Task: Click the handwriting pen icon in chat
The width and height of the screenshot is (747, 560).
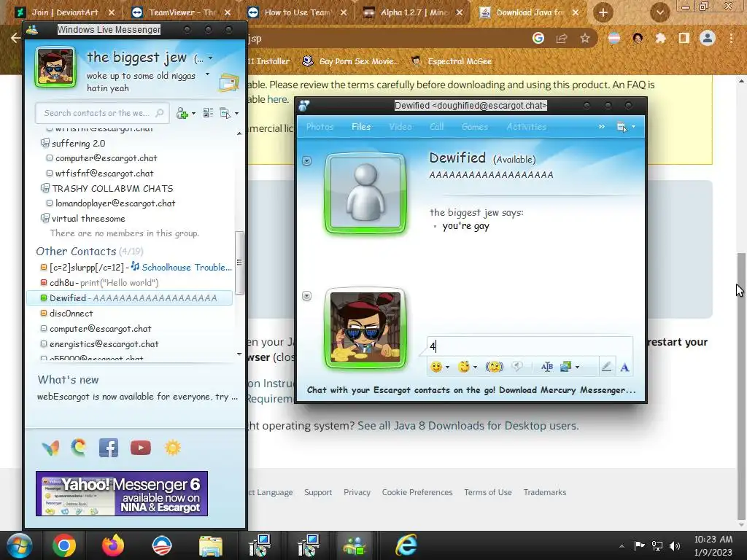Action: point(606,367)
